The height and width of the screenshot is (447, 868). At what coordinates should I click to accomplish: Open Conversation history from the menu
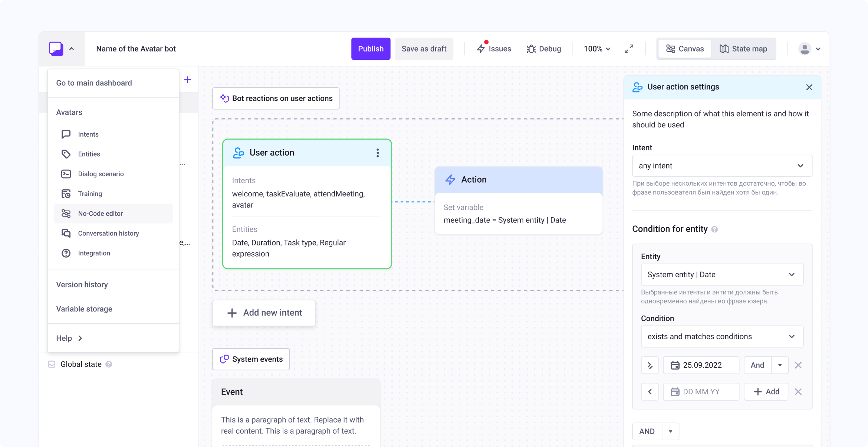click(x=108, y=233)
